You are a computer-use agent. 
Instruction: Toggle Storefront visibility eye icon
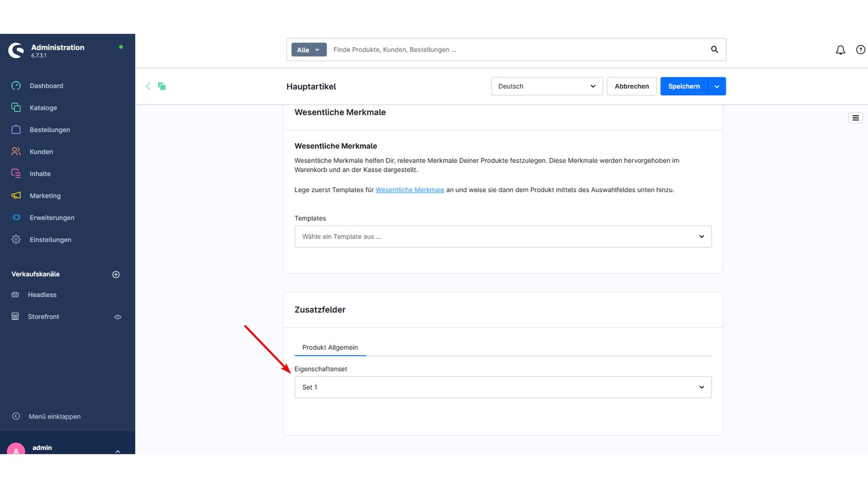118,317
